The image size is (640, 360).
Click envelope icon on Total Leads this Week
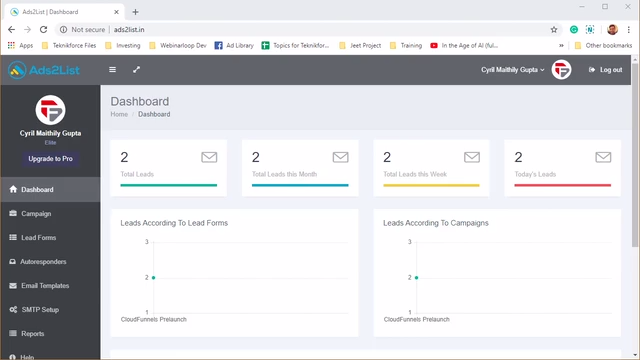472,157
